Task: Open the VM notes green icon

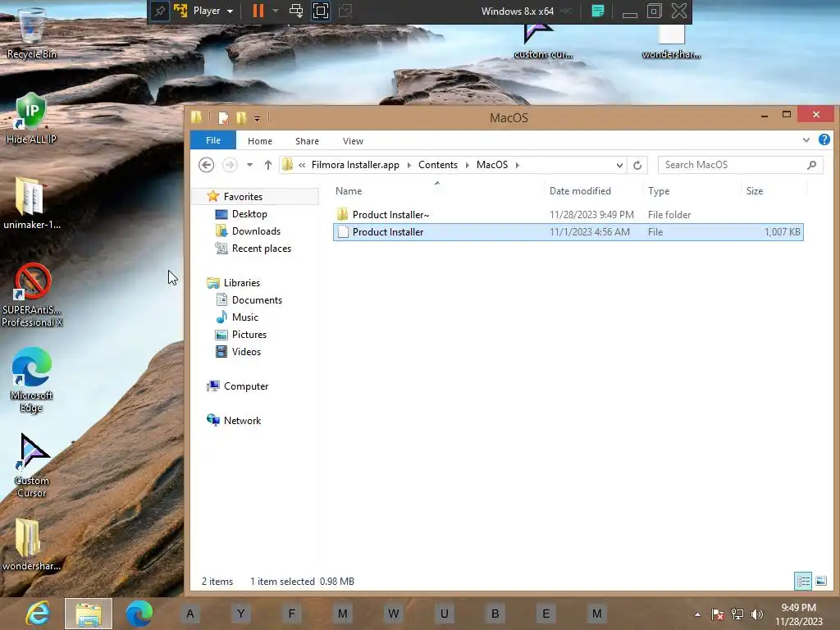Action: point(598,11)
